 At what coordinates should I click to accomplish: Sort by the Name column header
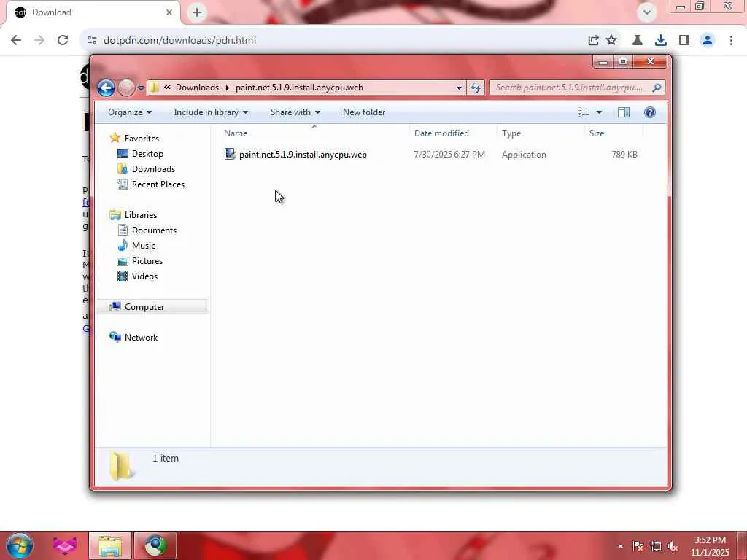[x=314, y=133]
